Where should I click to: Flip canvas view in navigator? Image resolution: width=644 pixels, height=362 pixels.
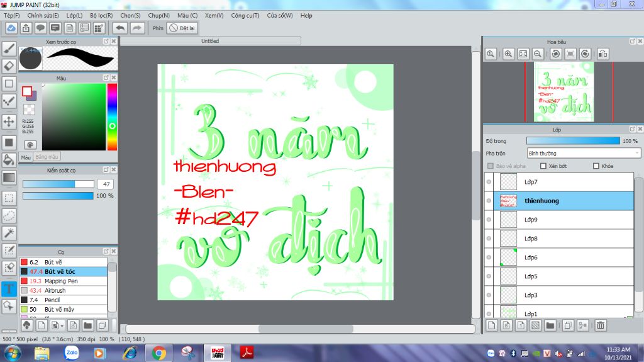point(603,54)
